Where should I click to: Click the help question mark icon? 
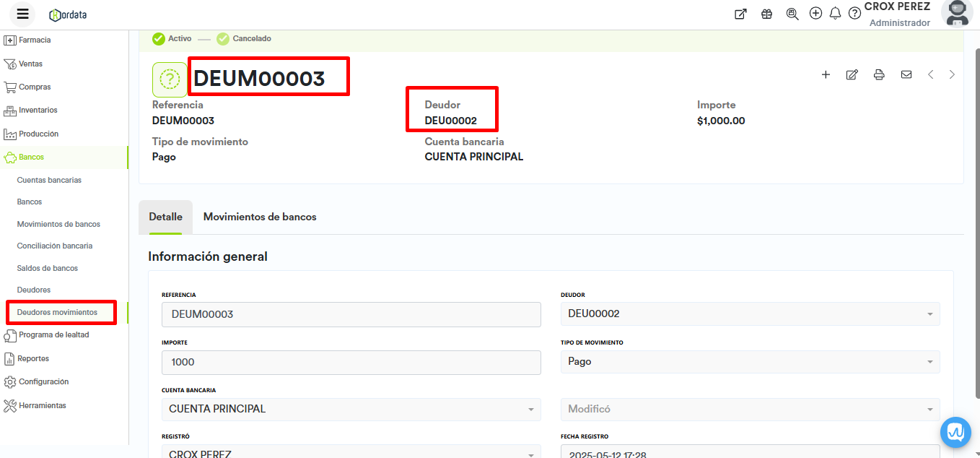pos(854,13)
